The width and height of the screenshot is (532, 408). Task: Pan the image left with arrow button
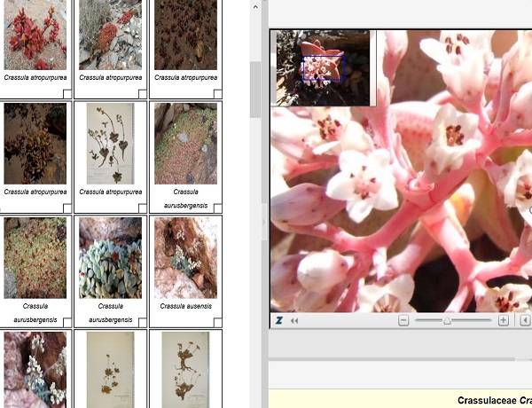pyautogui.click(x=525, y=320)
